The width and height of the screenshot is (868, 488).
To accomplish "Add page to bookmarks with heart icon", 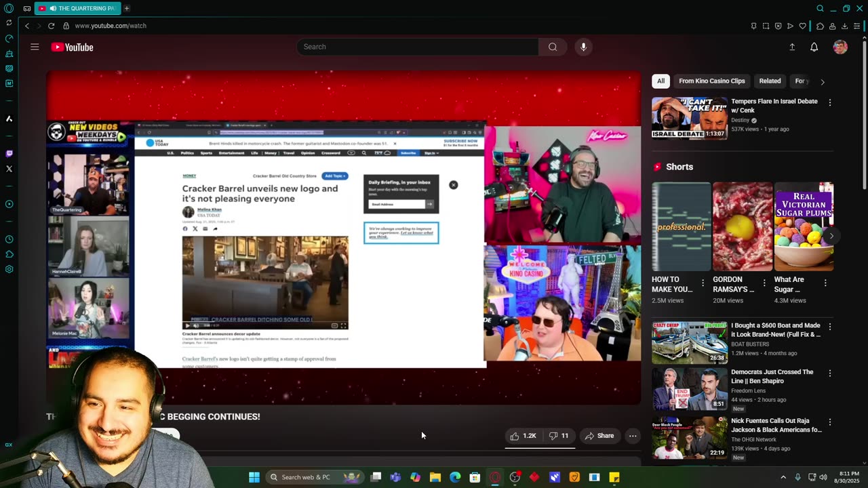I will pos(803,26).
